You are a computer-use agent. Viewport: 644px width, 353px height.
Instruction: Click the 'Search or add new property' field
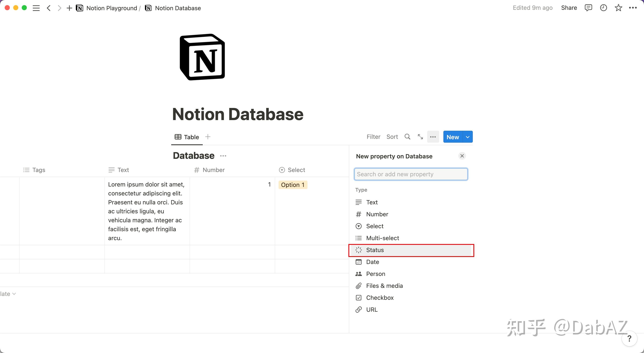point(411,174)
